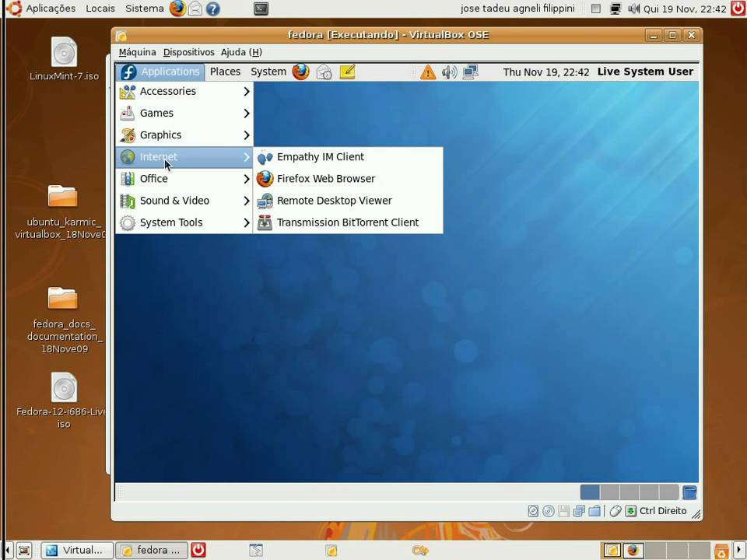
Task: Click the VirtualBox mouse integration icon
Action: [x=615, y=512]
